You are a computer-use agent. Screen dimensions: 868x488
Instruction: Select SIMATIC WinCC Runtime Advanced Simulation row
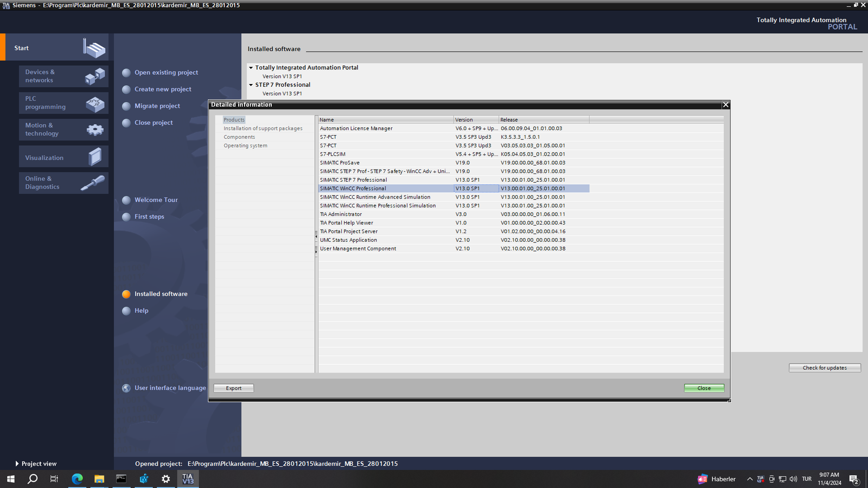point(454,197)
